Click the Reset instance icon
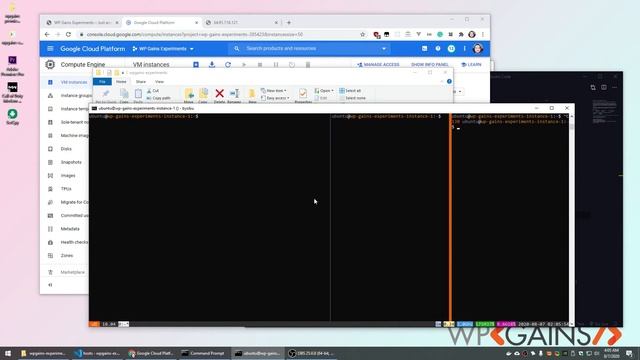This screenshot has height=360, width=640. coord(291,64)
